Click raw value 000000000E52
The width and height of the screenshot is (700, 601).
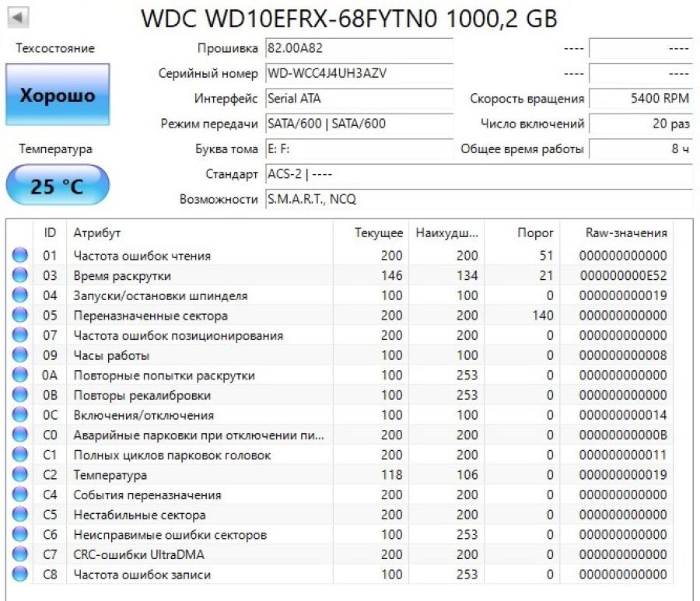[x=624, y=275]
